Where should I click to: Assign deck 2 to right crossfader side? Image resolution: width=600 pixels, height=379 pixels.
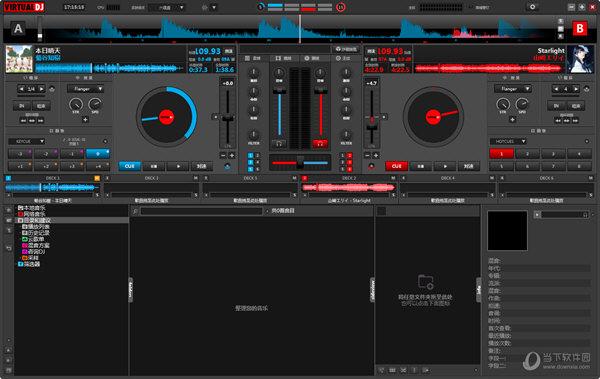[349, 155]
